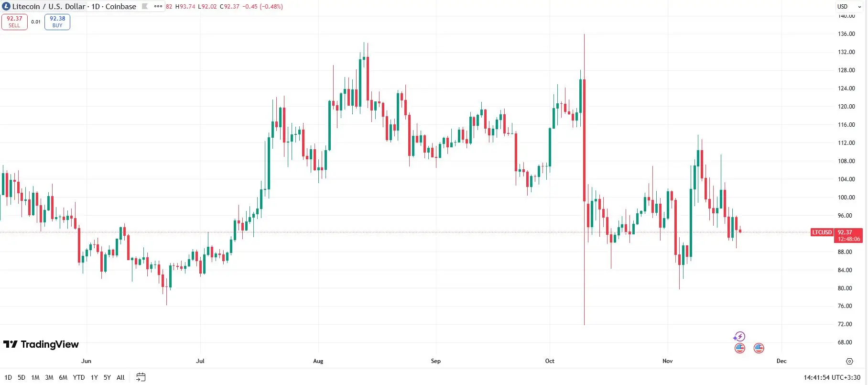Click the Litecoin symbol logo icon

point(6,6)
